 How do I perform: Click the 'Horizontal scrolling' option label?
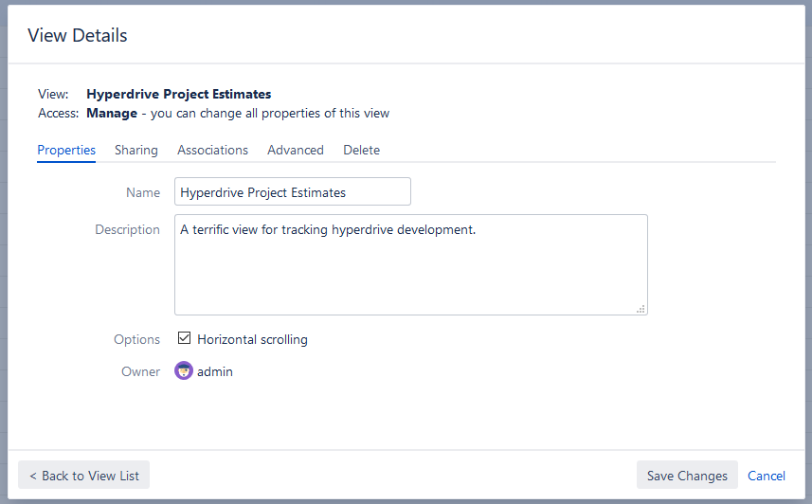[252, 339]
